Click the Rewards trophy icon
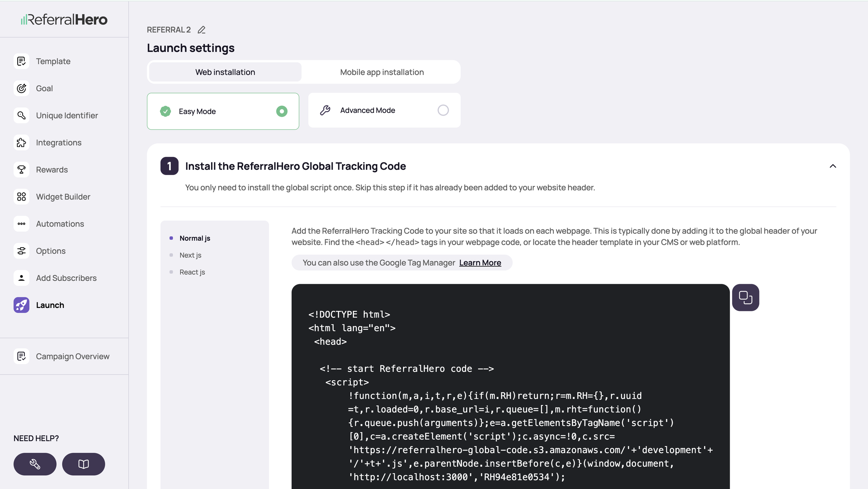868x489 pixels. [21, 169]
